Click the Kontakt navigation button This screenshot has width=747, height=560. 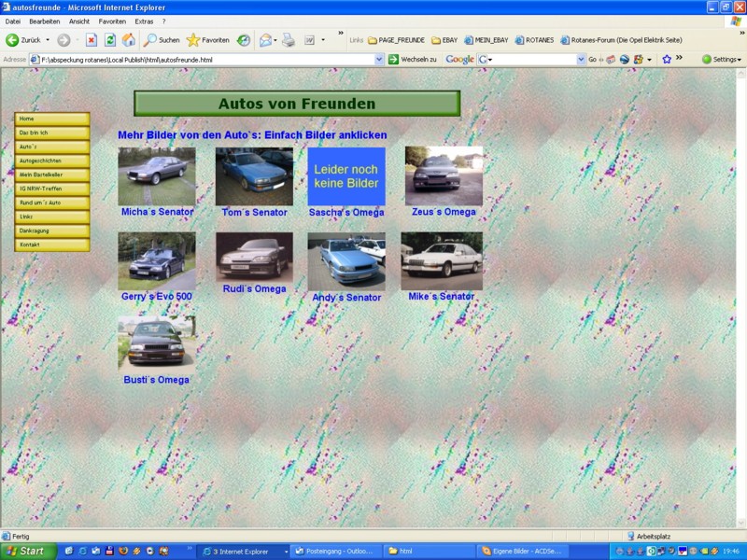pos(52,245)
